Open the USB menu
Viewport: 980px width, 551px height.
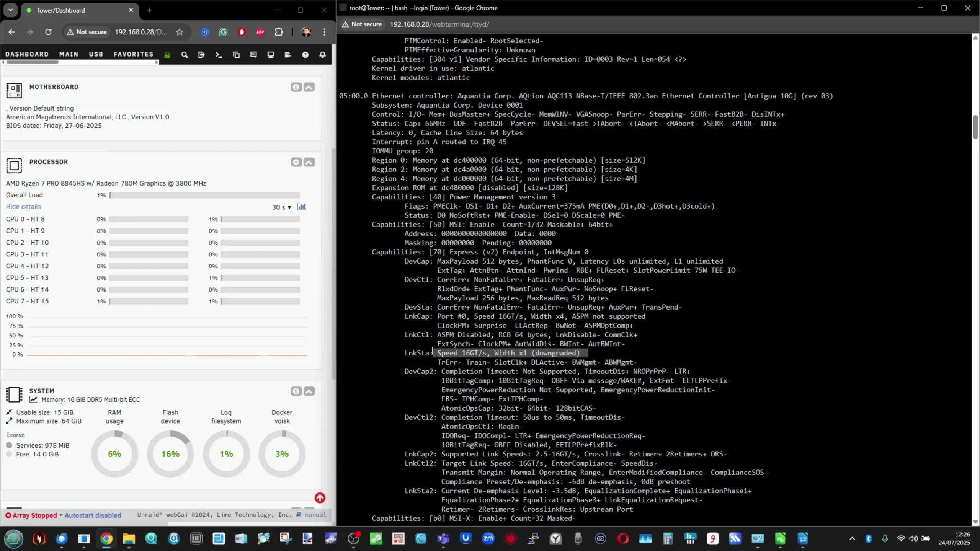(x=96, y=54)
